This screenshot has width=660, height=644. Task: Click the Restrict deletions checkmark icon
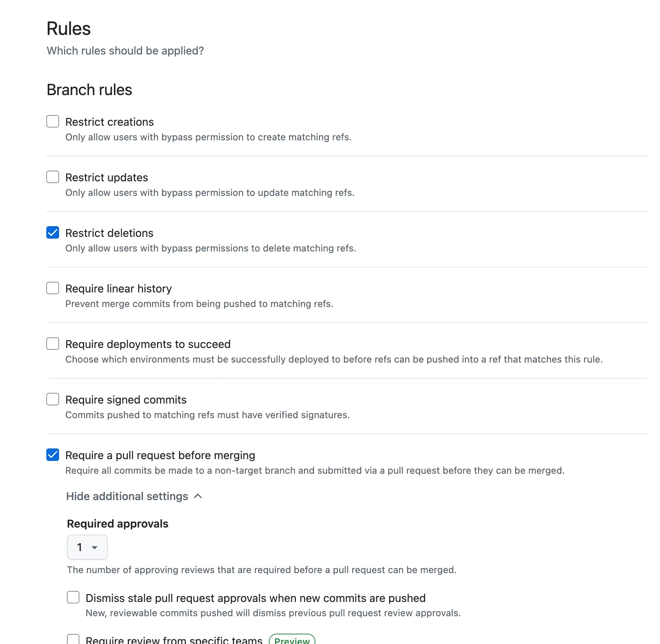tap(52, 233)
